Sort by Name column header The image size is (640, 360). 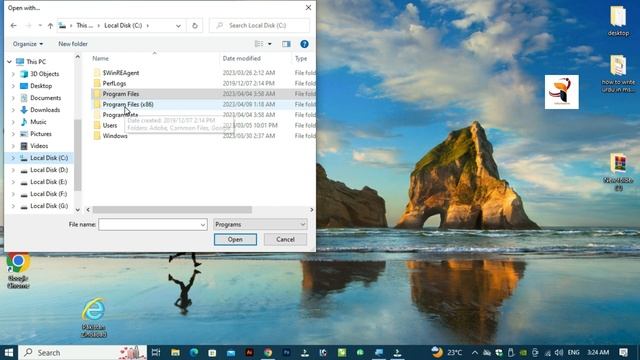click(x=100, y=58)
